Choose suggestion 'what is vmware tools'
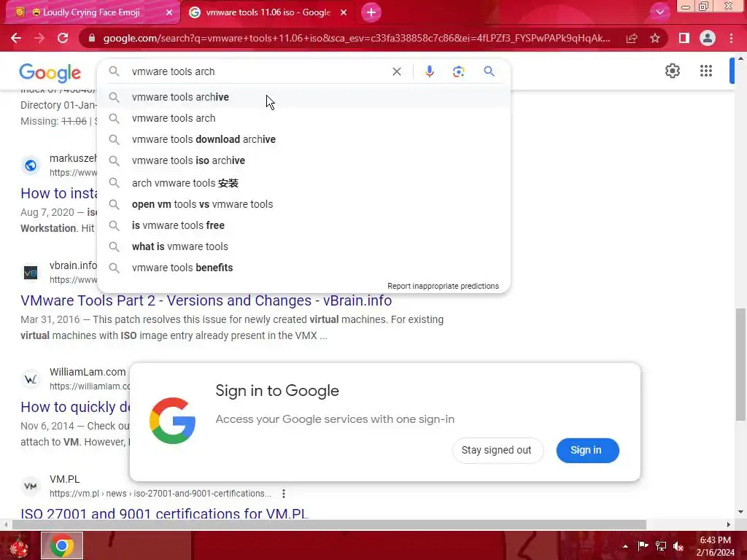The width and height of the screenshot is (747, 560). tap(304, 246)
